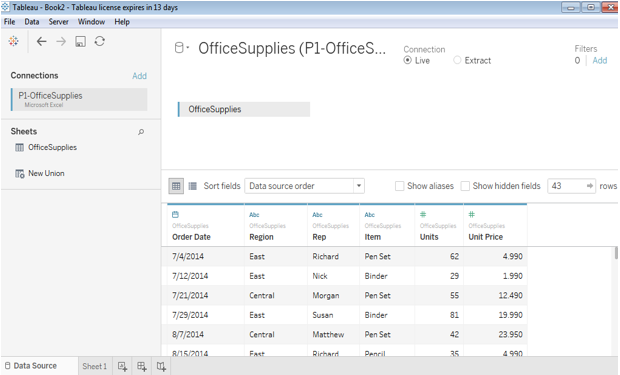This screenshot has width=620, height=375.
Task: Click the forward arrow icon
Action: tap(61, 41)
